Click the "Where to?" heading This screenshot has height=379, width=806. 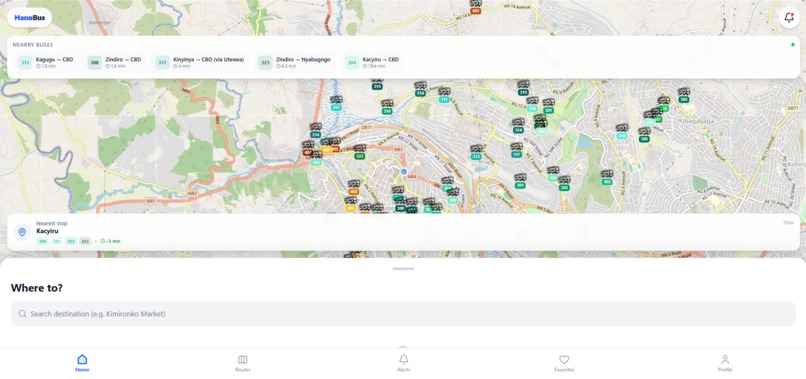pos(36,287)
